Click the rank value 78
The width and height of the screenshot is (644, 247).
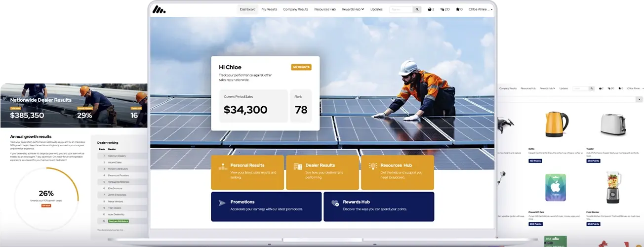pos(301,110)
